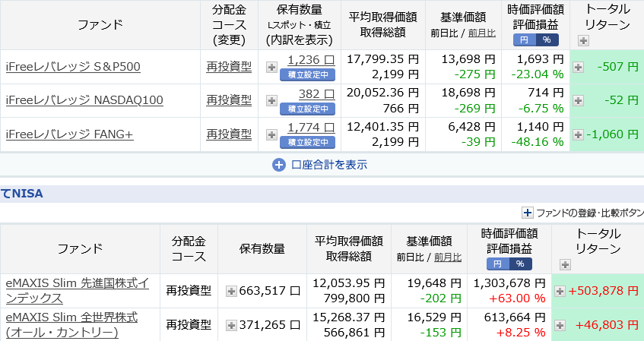Click (変更) in 分配金コース header
Viewport: 644px width, 341px height.
click(229, 40)
